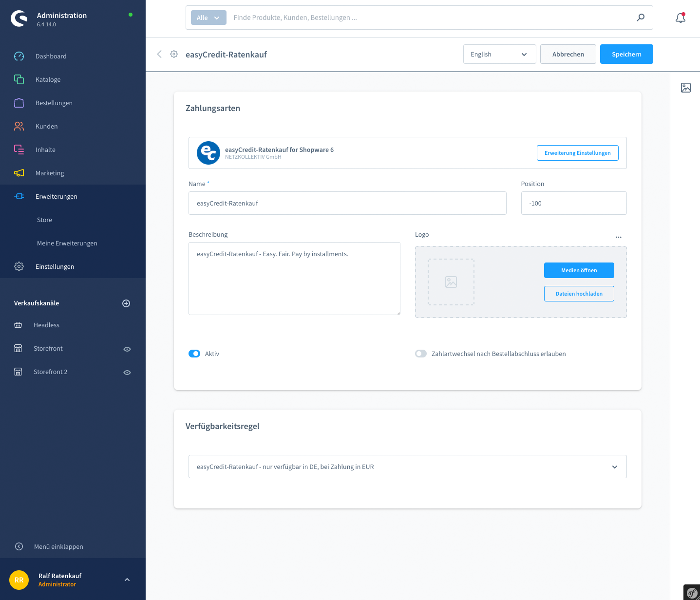The width and height of the screenshot is (700, 600).
Task: Click the Menü einklappen arrow icon
Action: 19,546
